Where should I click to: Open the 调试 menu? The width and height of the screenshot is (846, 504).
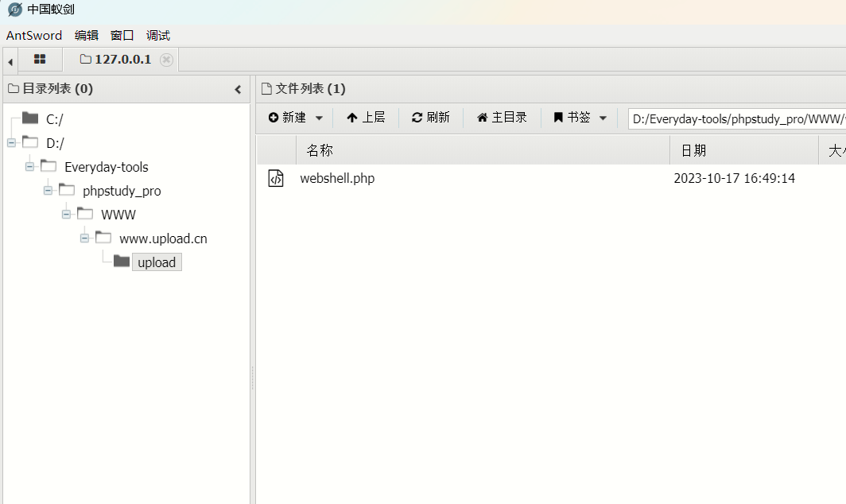click(x=158, y=36)
